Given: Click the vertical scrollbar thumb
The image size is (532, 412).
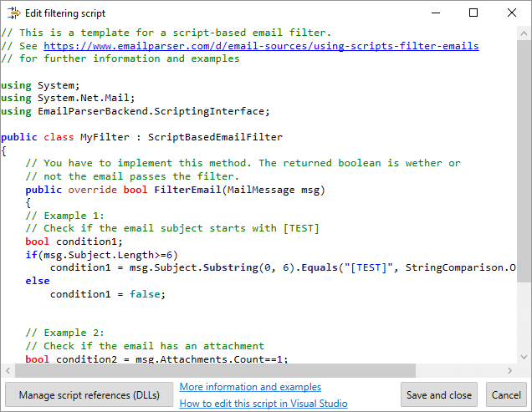Looking at the screenshot, I should [524, 160].
